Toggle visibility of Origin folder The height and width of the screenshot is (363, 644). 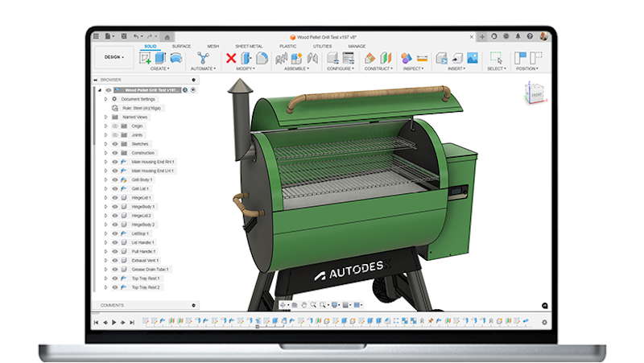click(x=115, y=126)
